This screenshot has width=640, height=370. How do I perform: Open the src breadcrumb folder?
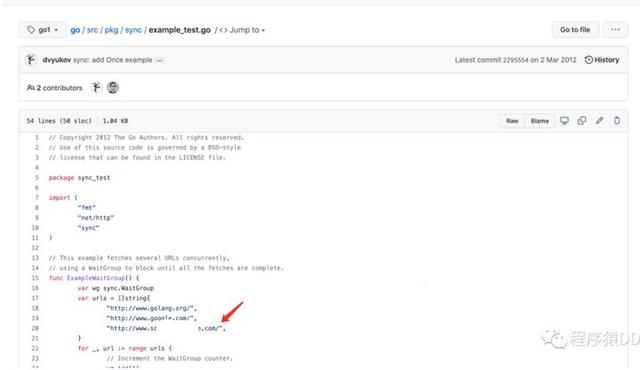[x=92, y=30]
